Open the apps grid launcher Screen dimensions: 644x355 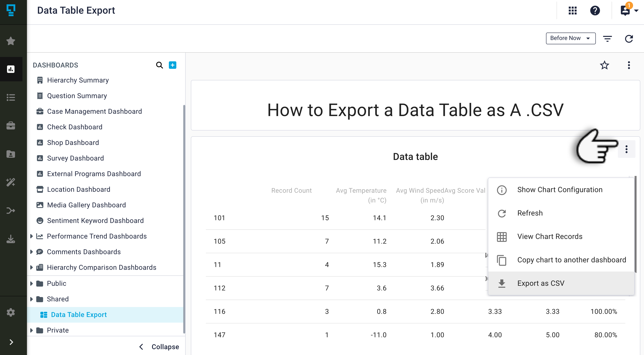[573, 11]
